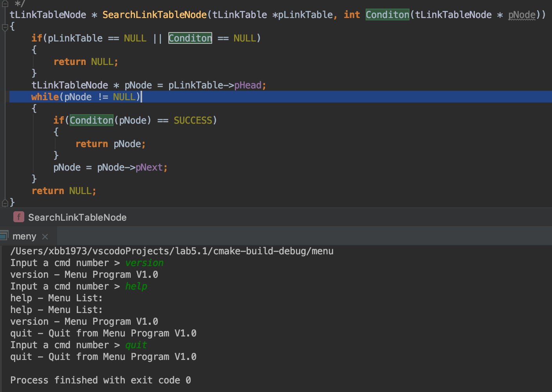The width and height of the screenshot is (552, 392).
Task: Click the menu executable path in console
Action: pyautogui.click(x=172, y=251)
